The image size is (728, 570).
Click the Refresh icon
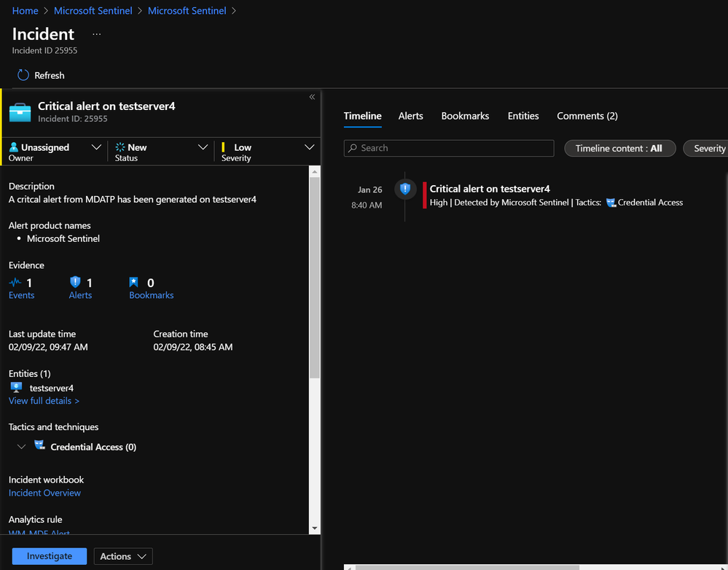(23, 75)
